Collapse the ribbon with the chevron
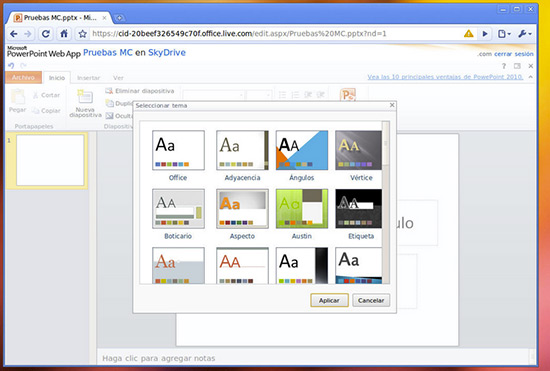The height and width of the screenshot is (371, 550). tap(531, 77)
